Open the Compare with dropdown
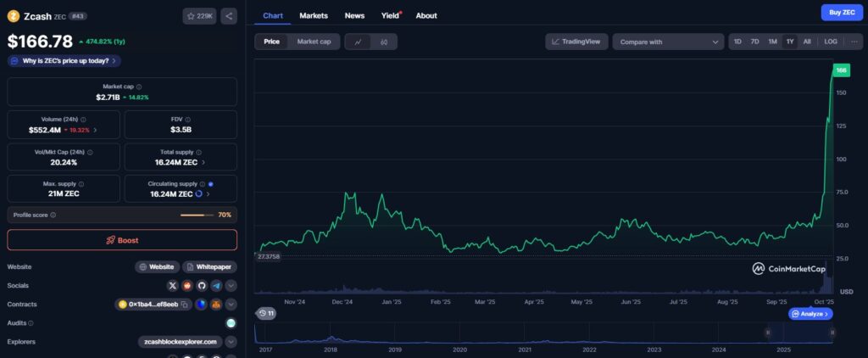 (x=668, y=42)
